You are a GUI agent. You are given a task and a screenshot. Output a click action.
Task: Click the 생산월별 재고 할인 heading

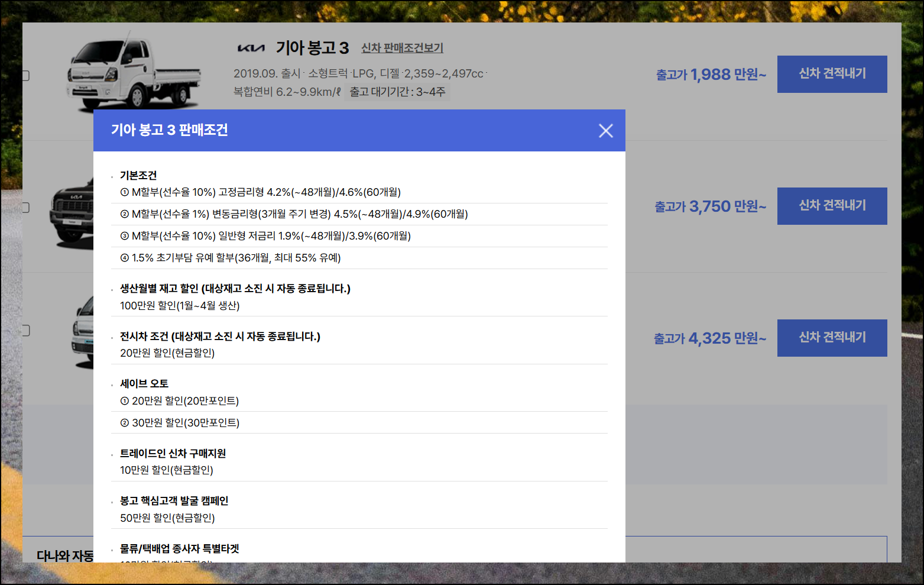235,288
